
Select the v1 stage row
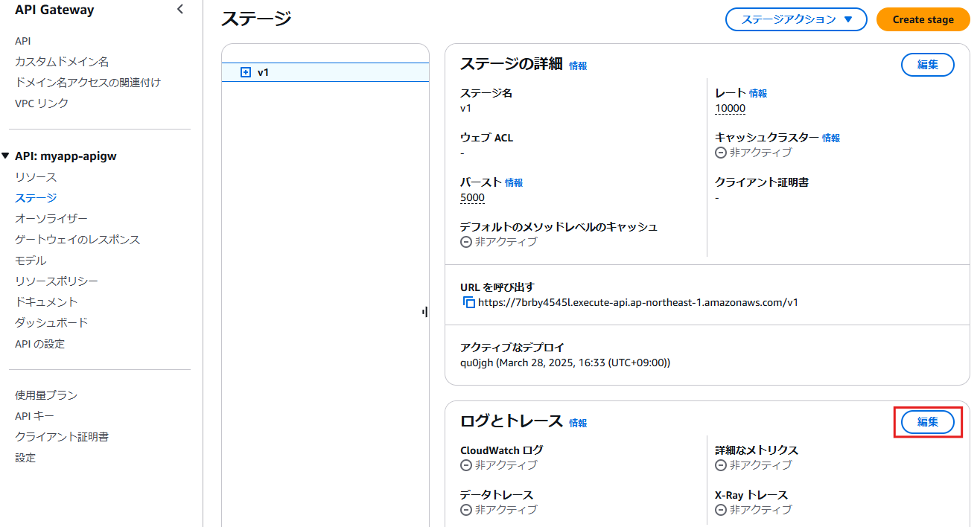tap(325, 72)
